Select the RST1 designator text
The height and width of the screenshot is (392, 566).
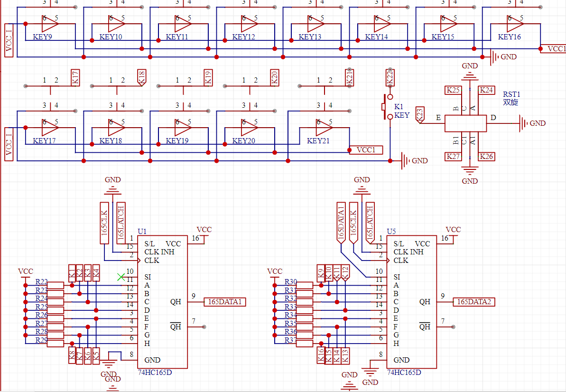511,94
